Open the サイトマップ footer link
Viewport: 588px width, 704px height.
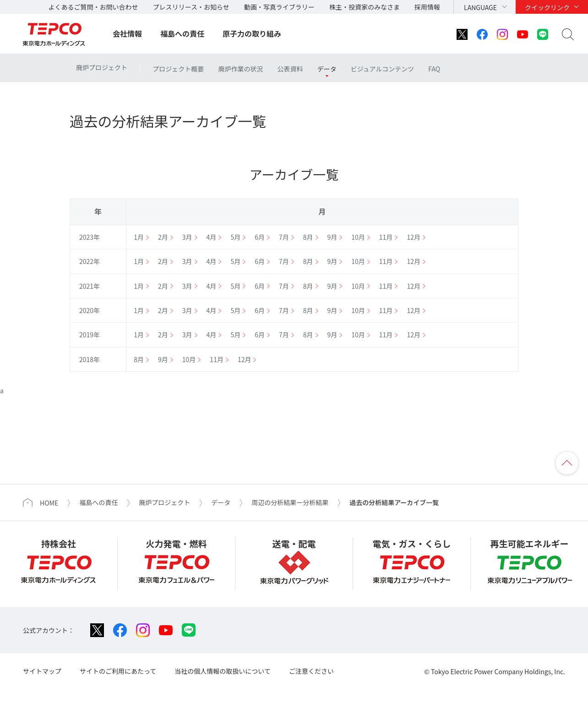pos(42,671)
